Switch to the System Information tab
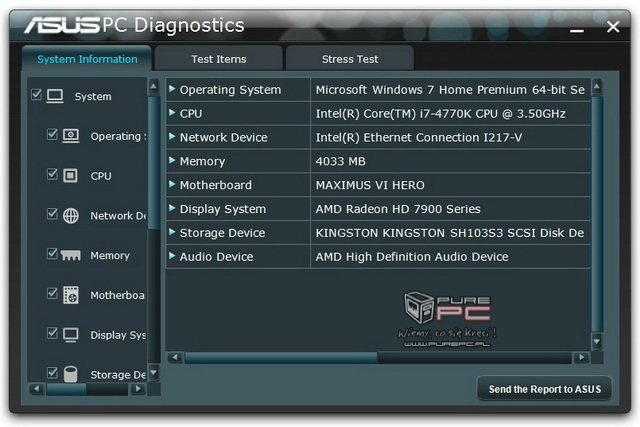640x427 pixels. tap(87, 59)
